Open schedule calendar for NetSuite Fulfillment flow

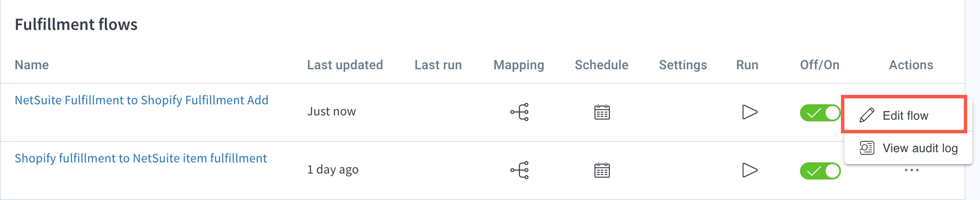pyautogui.click(x=602, y=112)
